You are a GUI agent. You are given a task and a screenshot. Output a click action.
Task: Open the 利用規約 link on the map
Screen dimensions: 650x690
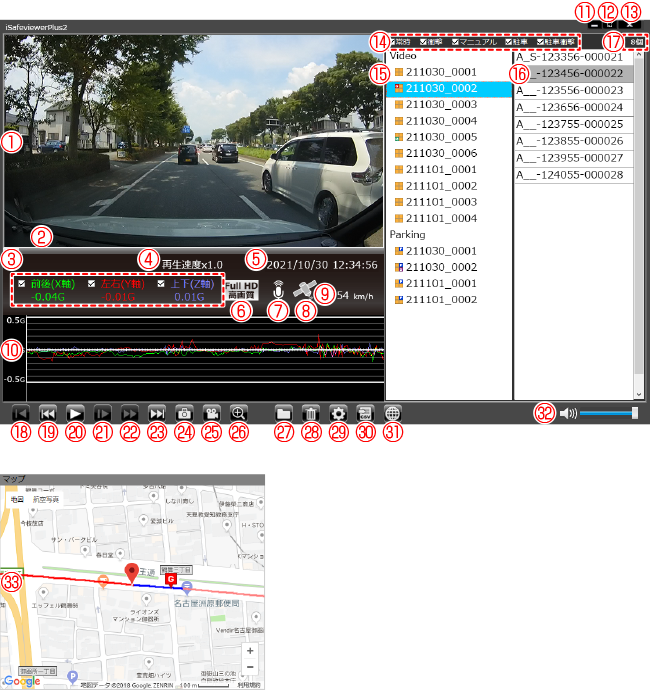click(x=249, y=685)
